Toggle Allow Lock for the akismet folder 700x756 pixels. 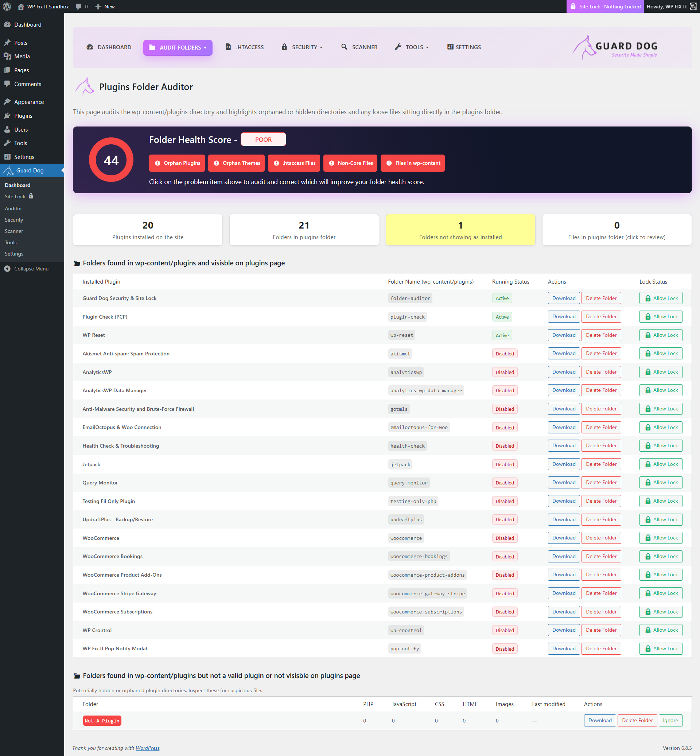tap(661, 353)
